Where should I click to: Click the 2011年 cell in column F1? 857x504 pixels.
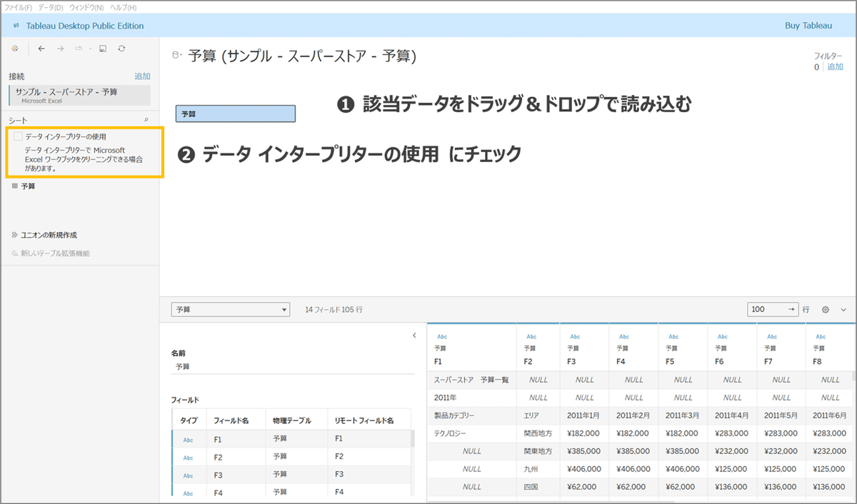(x=471, y=397)
